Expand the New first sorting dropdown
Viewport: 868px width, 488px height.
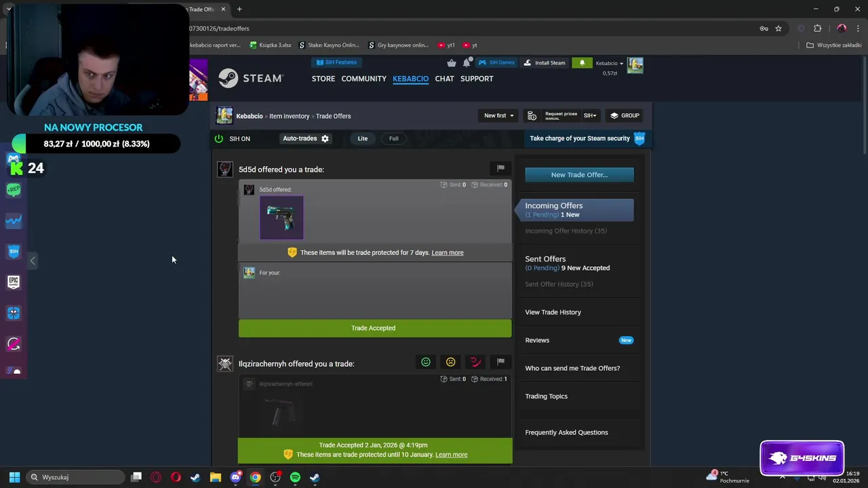498,115
